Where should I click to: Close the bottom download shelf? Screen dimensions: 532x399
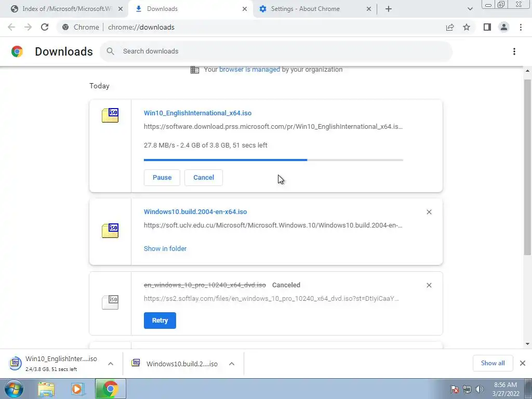point(523,363)
